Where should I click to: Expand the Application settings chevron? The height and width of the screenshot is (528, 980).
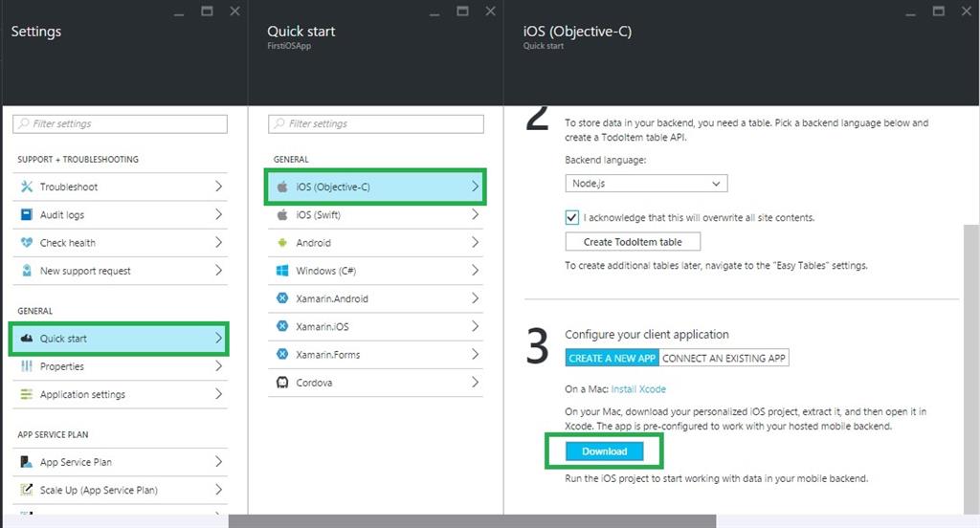pyautogui.click(x=218, y=394)
